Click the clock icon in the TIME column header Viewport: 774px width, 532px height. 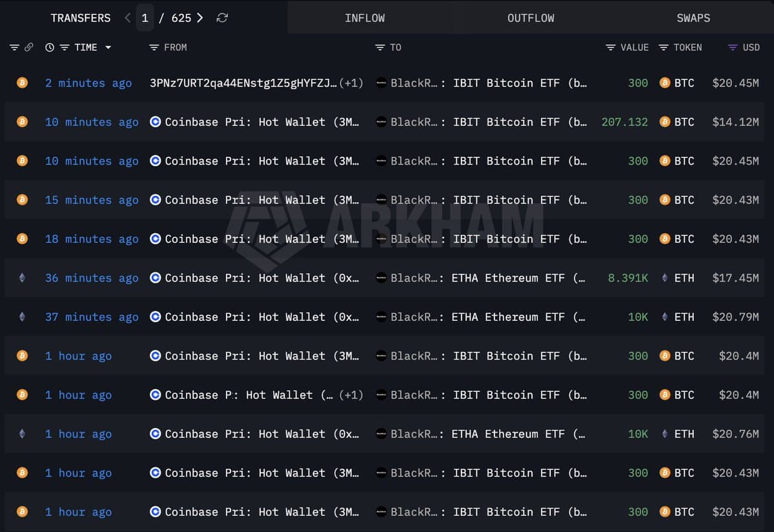pyautogui.click(x=50, y=47)
